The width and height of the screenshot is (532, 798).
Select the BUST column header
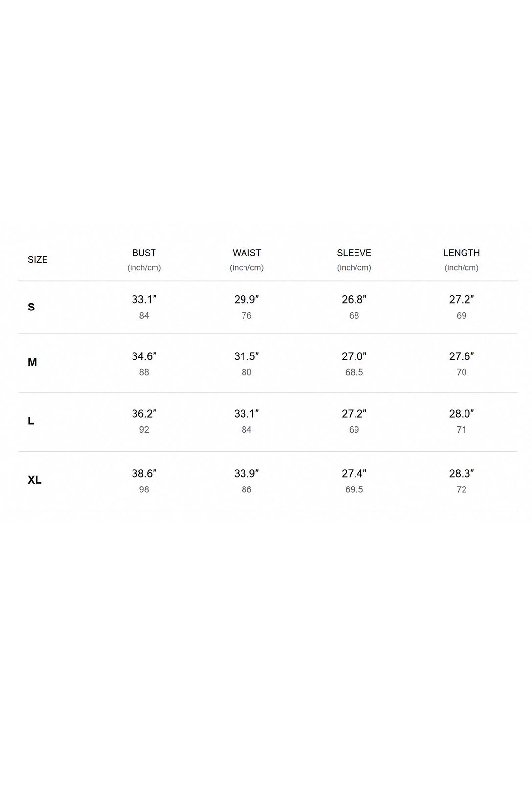[144, 253]
